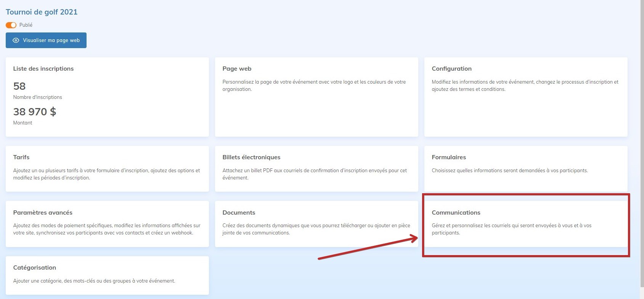644x299 pixels.
Task: Click the Nombre d'inscriptions label
Action: point(37,97)
